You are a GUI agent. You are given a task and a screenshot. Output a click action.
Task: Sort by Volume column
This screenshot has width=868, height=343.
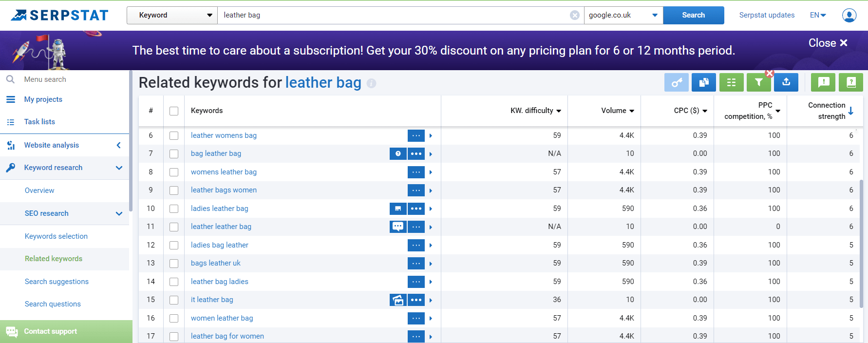point(618,111)
